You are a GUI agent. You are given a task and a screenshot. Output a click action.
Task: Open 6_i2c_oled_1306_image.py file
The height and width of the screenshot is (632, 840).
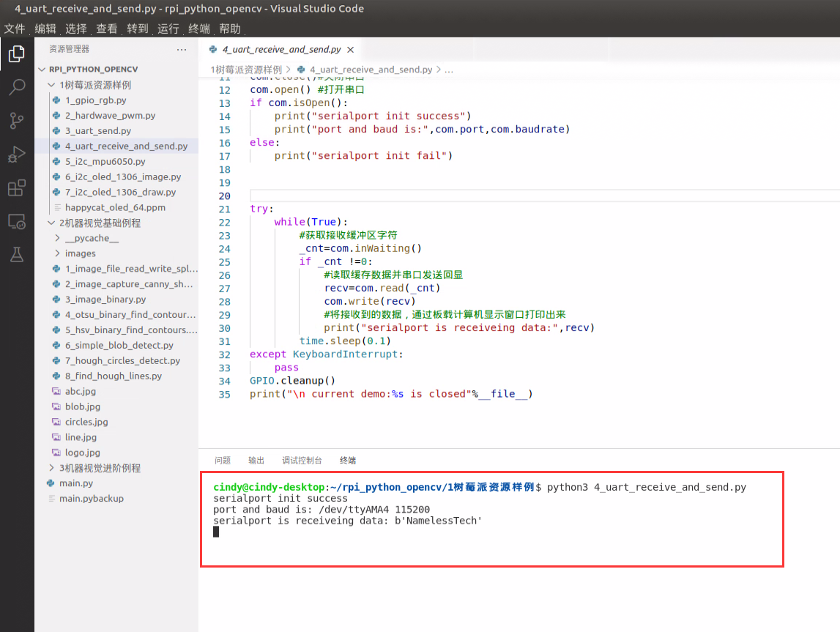pos(123,176)
